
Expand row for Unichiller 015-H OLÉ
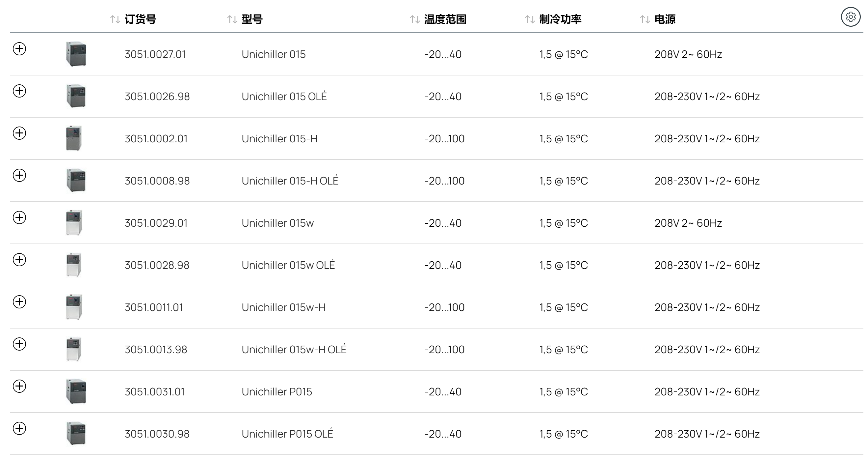tap(19, 175)
